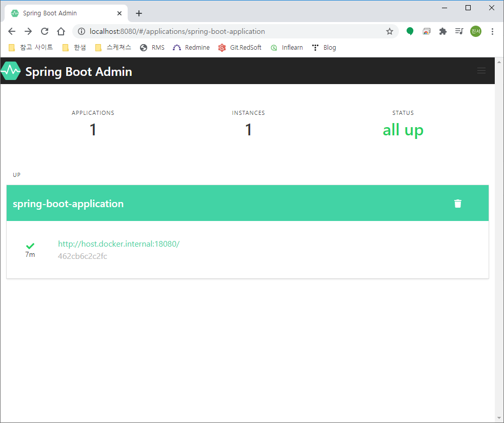The width and height of the screenshot is (504, 423).
Task: Open the Blog bookmark
Action: (x=324, y=48)
